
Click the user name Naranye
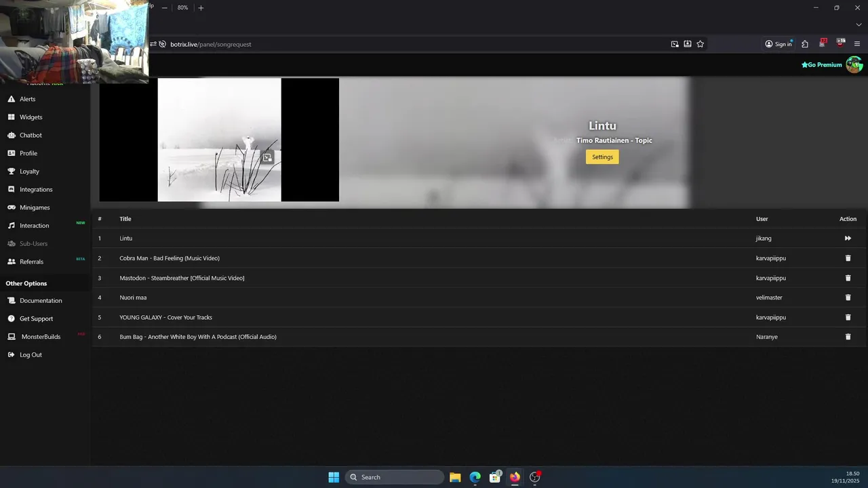767,337
